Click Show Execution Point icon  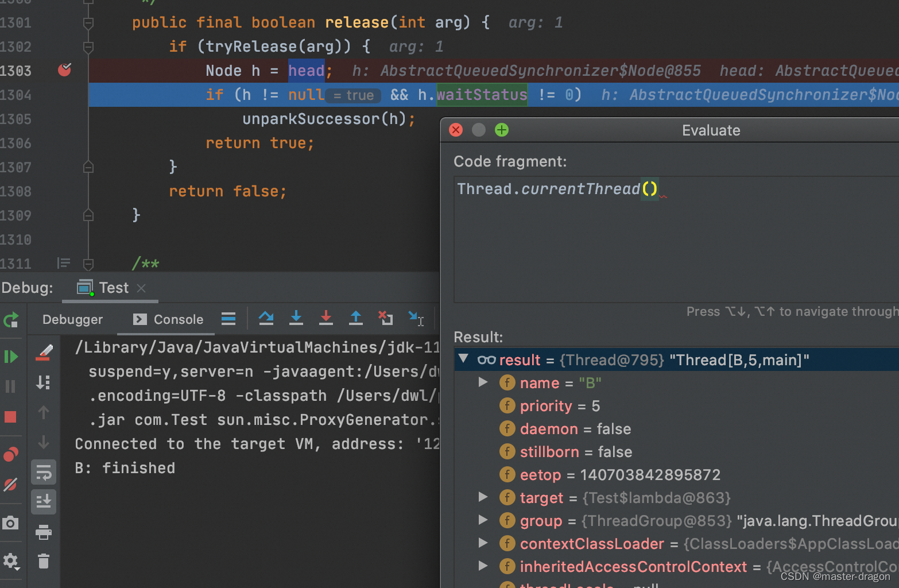click(228, 319)
